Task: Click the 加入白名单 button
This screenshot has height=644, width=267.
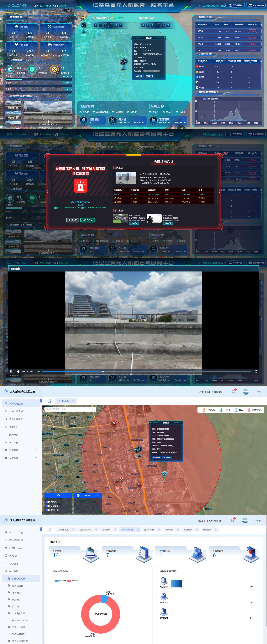Action: click(x=88, y=220)
